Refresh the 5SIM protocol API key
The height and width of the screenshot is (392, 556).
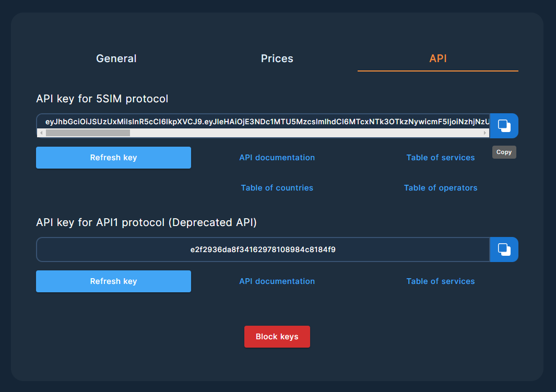point(113,157)
